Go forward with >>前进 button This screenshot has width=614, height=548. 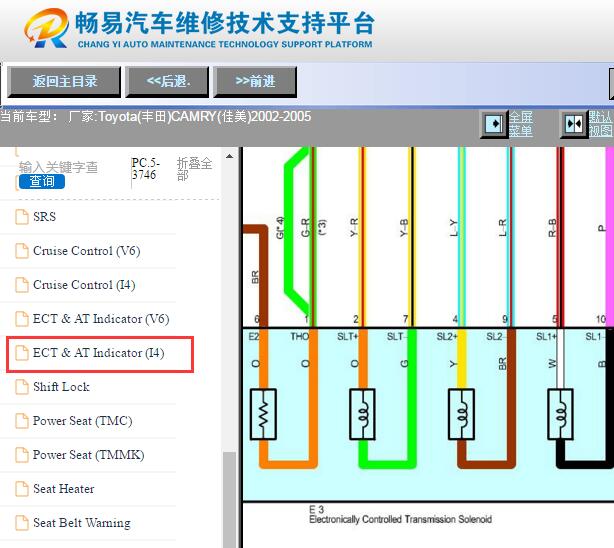point(255,81)
